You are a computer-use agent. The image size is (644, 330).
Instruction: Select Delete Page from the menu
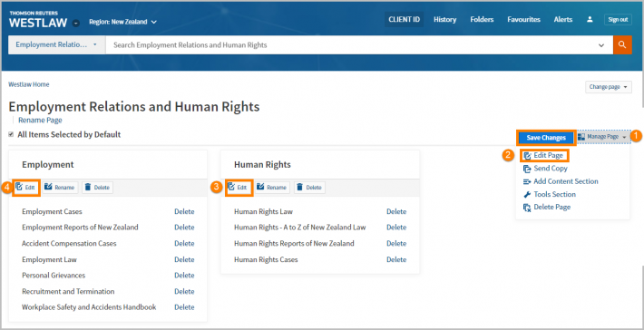547,208
